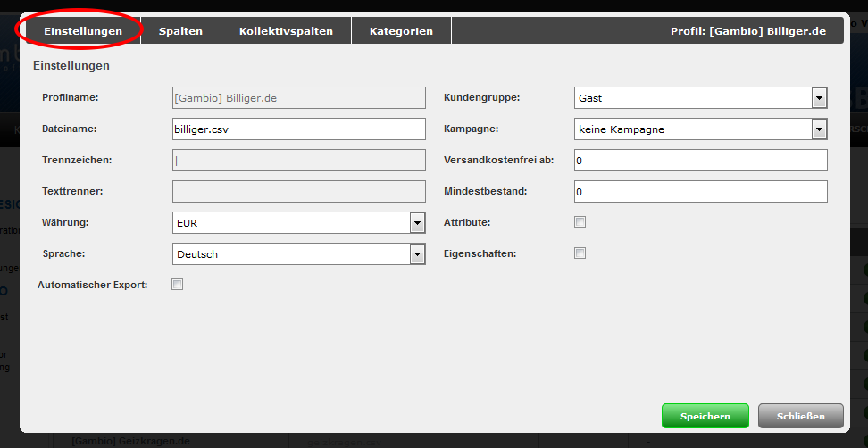Click the Dateiname input field
The height and width of the screenshot is (448, 868).
point(298,129)
